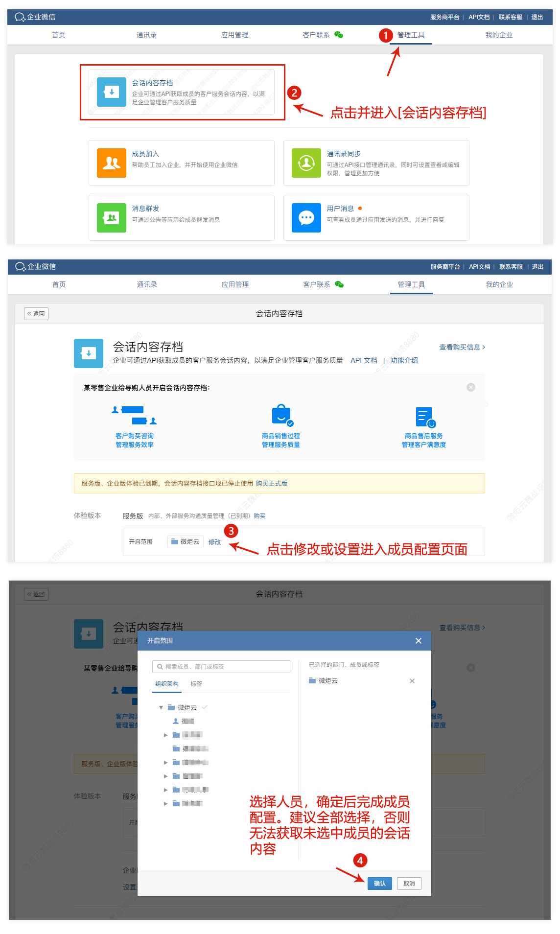Close the 开启范围 dialog with the X
The width and height of the screenshot is (560, 934).
419,641
